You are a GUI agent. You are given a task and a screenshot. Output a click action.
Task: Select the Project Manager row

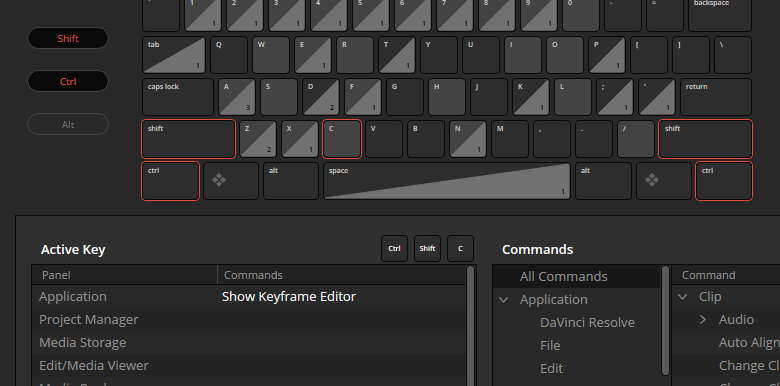pos(249,319)
